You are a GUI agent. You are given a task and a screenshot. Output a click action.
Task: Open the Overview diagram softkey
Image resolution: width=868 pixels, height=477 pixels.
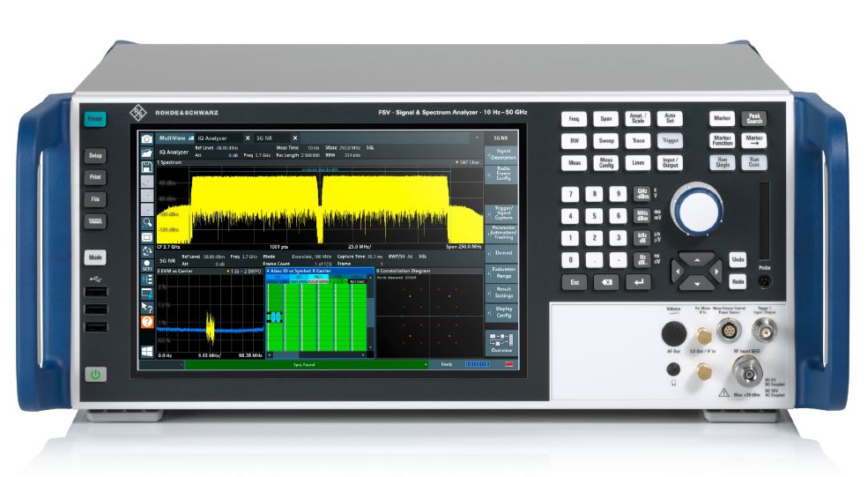tap(501, 342)
